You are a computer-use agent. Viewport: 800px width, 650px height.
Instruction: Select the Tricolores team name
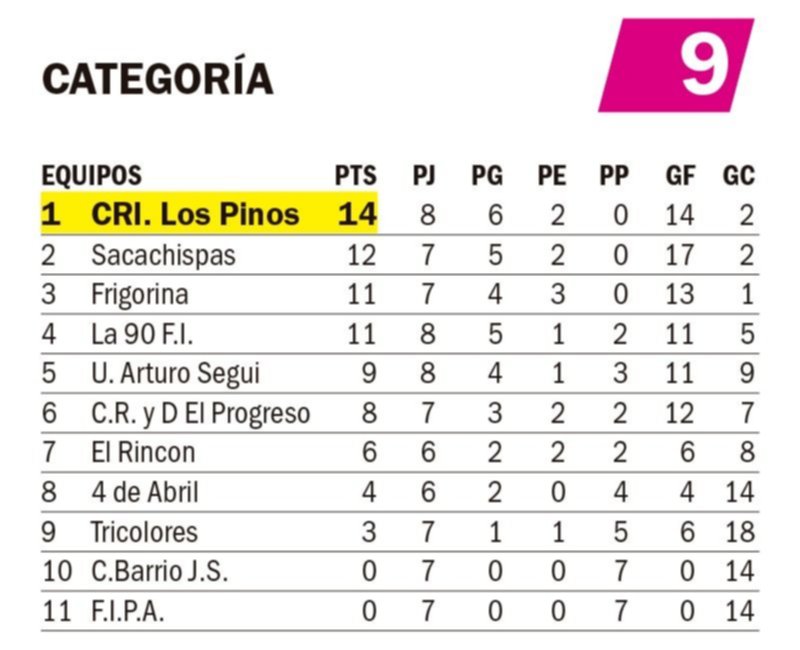[x=144, y=532]
